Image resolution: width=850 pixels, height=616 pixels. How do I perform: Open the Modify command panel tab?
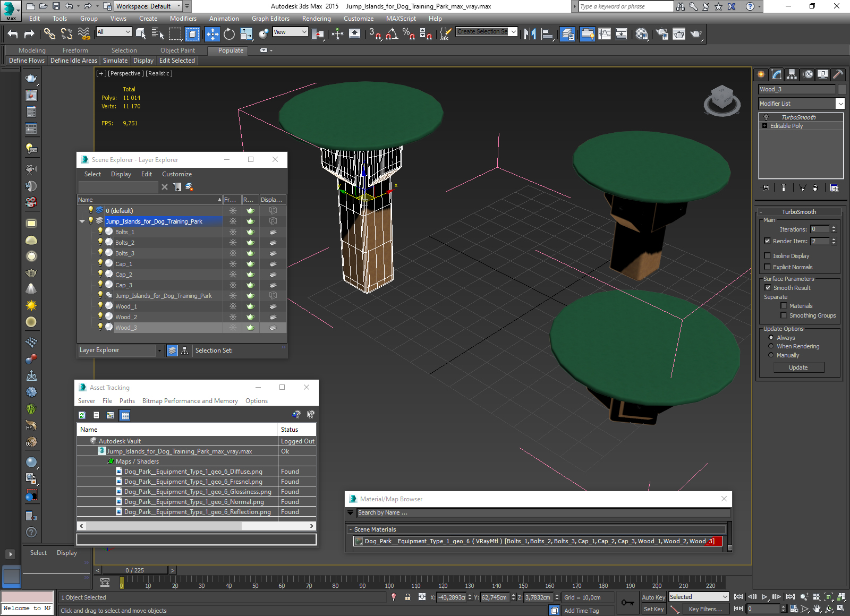click(x=777, y=74)
